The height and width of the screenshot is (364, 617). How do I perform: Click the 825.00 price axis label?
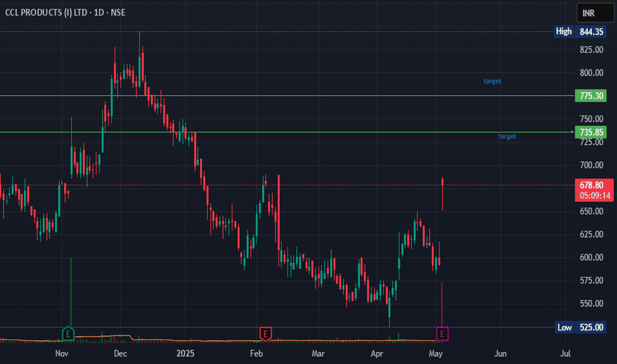point(591,50)
